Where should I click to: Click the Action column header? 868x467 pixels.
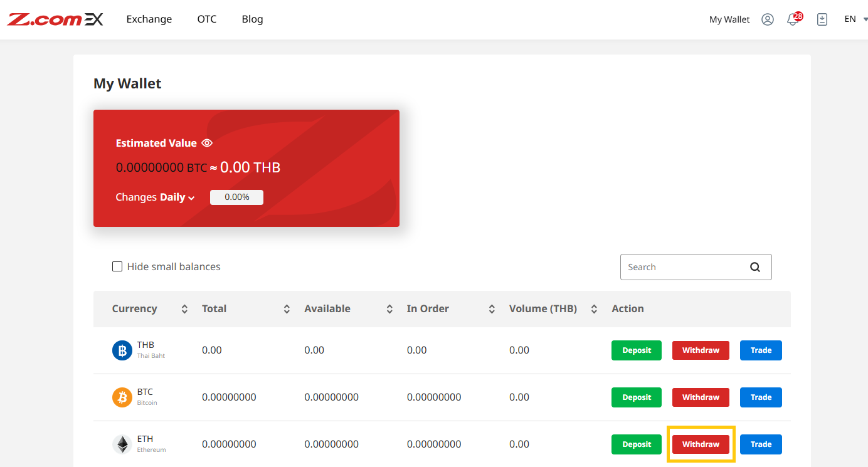pyautogui.click(x=628, y=309)
